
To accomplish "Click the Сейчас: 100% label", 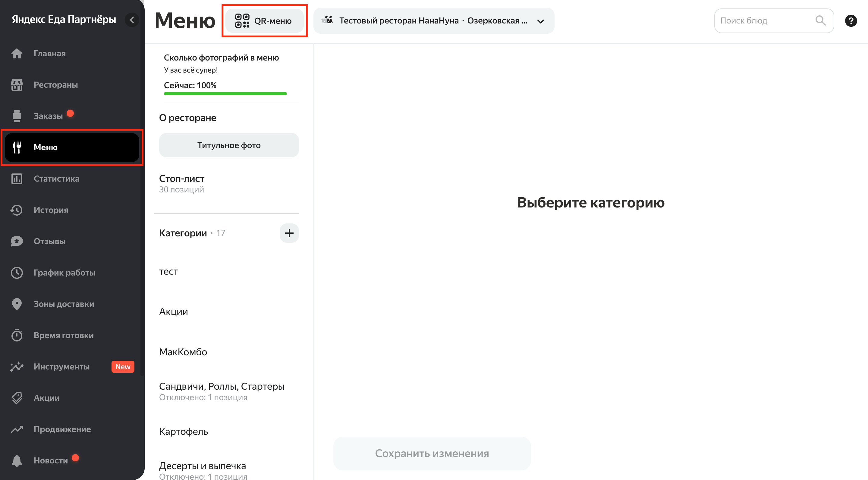I will (190, 85).
